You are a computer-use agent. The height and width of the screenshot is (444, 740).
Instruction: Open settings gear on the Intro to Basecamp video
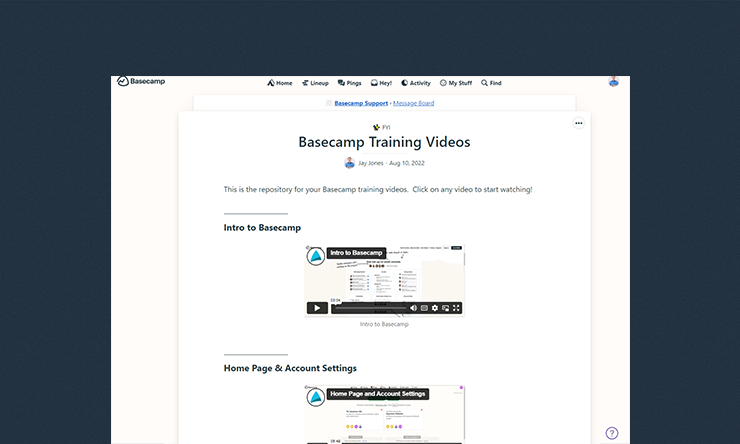click(x=435, y=308)
